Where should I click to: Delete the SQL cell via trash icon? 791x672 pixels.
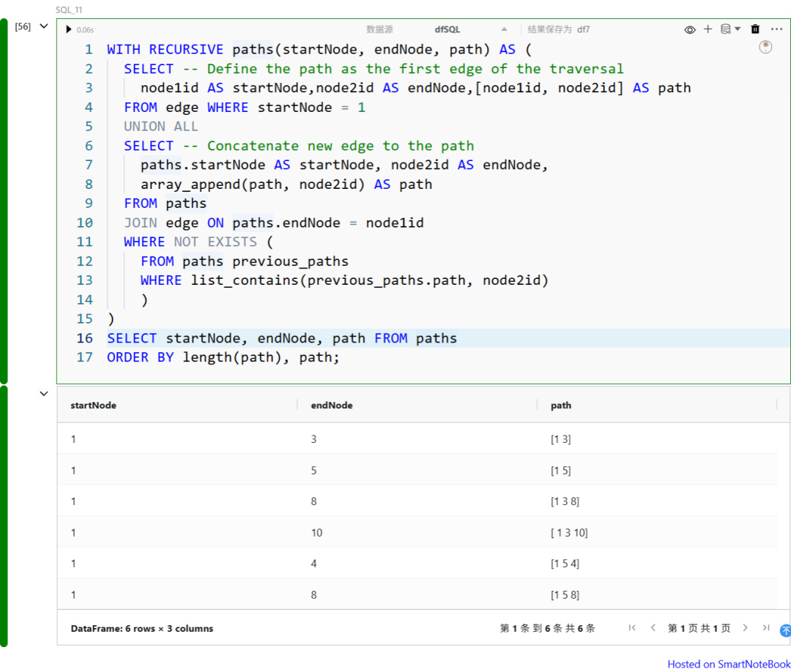pos(756,29)
